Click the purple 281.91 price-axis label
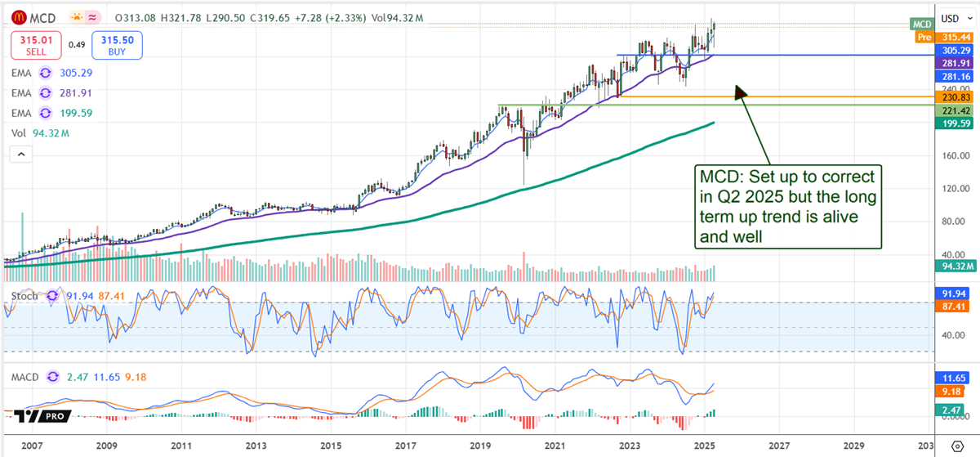Viewport: 980px width, 457px height. 954,63
